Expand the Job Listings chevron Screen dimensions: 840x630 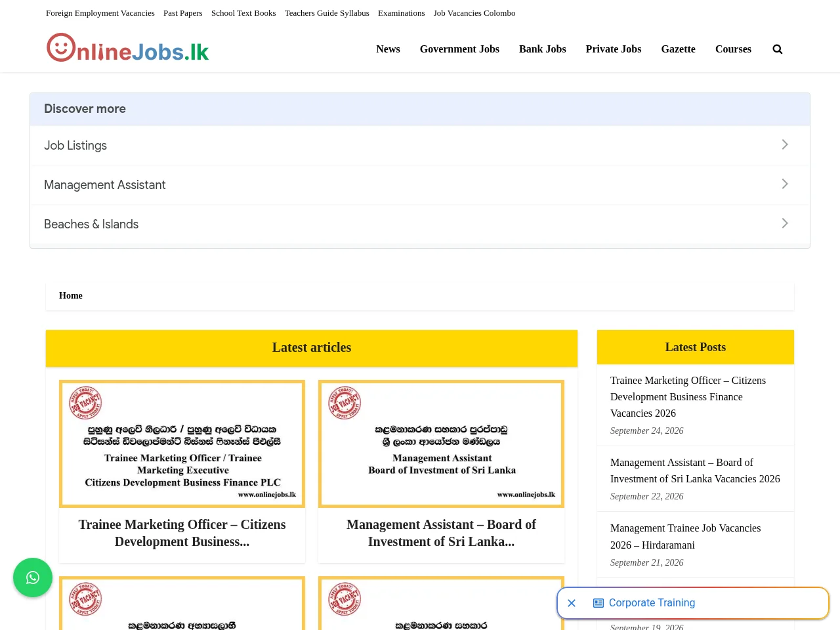pyautogui.click(x=785, y=144)
